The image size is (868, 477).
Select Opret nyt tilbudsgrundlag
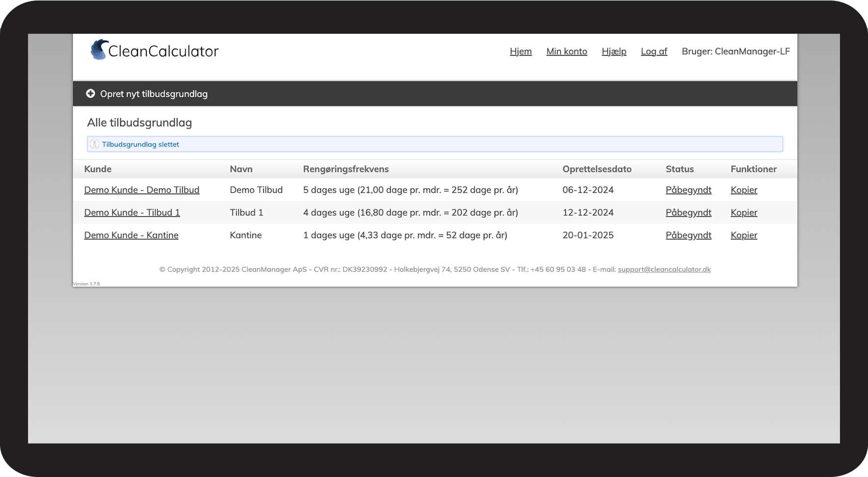154,94
